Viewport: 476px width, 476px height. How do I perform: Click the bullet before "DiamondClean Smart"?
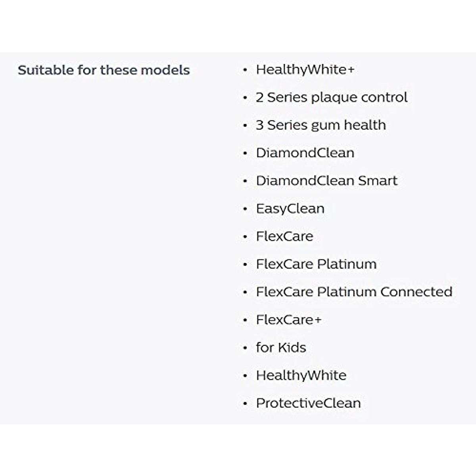pos(245,181)
